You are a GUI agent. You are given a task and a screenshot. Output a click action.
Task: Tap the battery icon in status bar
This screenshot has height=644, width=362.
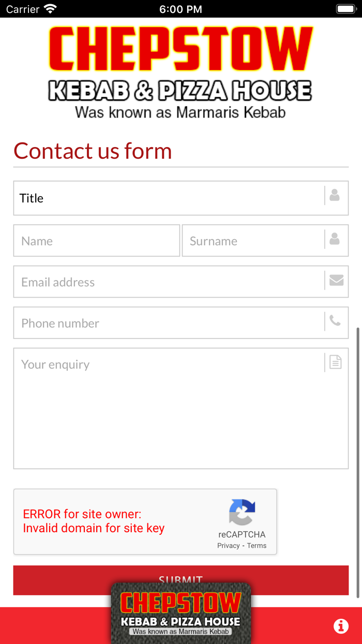pos(346,9)
